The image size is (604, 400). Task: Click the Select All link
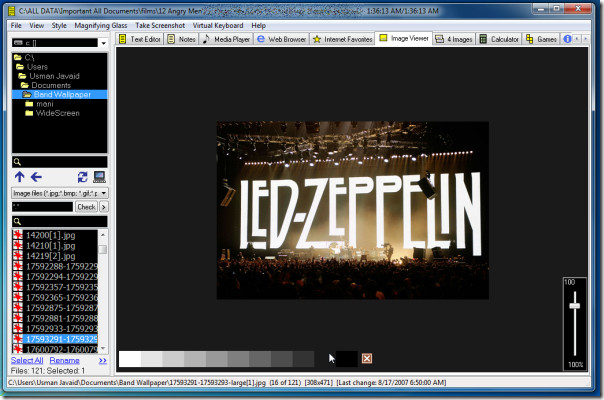click(27, 360)
